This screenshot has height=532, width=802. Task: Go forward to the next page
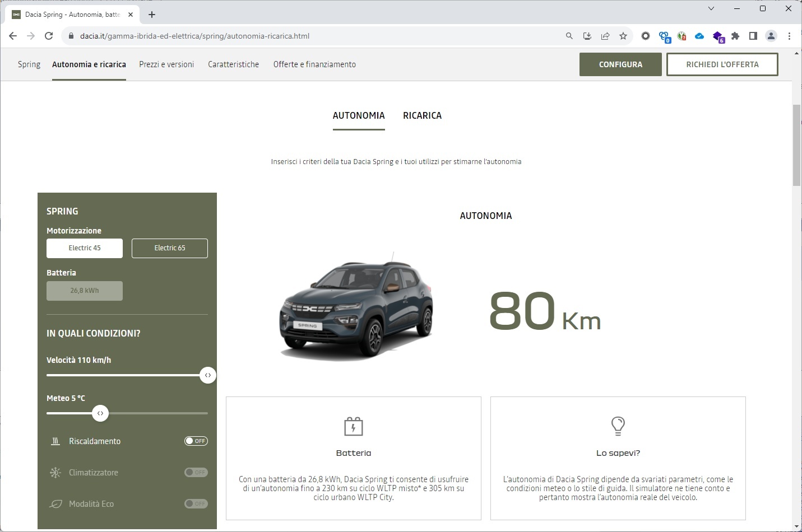coord(31,36)
